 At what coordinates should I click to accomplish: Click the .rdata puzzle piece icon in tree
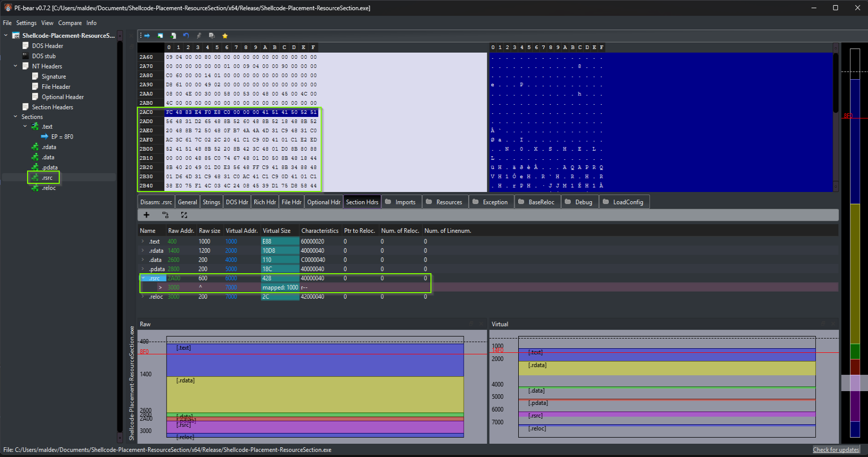tap(35, 147)
